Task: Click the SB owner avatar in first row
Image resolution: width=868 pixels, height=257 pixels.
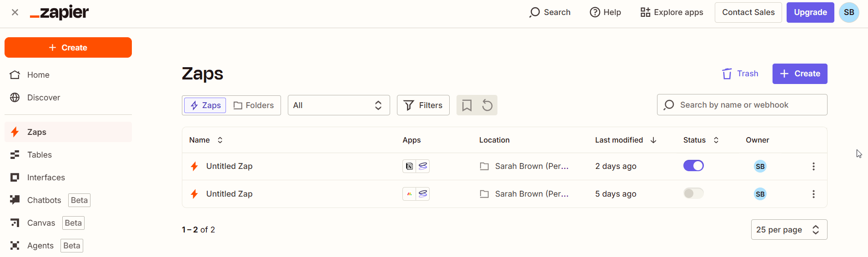Action: pyautogui.click(x=760, y=166)
